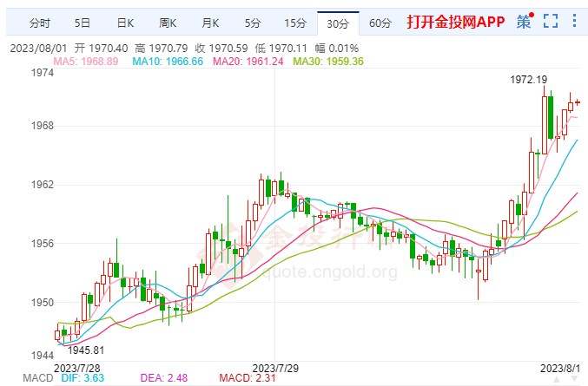Switch to the 周K tab

[x=168, y=23]
